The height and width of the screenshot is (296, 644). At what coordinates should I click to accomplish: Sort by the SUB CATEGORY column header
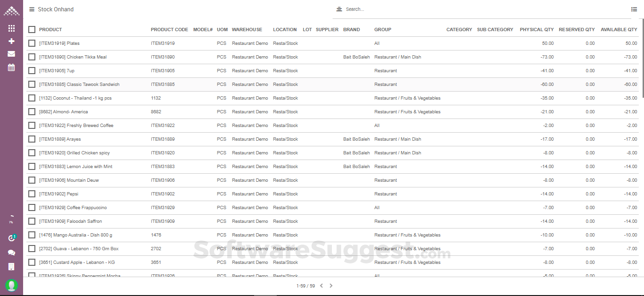pyautogui.click(x=495, y=30)
